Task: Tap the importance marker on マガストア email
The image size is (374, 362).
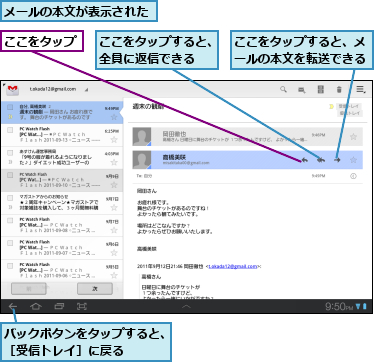Action: [x=10, y=207]
